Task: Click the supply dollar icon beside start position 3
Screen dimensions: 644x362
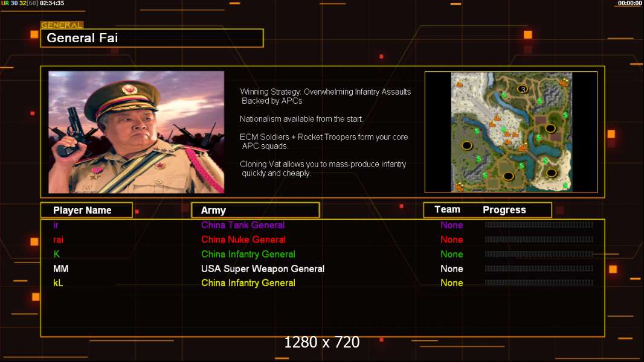Action: point(504,95)
